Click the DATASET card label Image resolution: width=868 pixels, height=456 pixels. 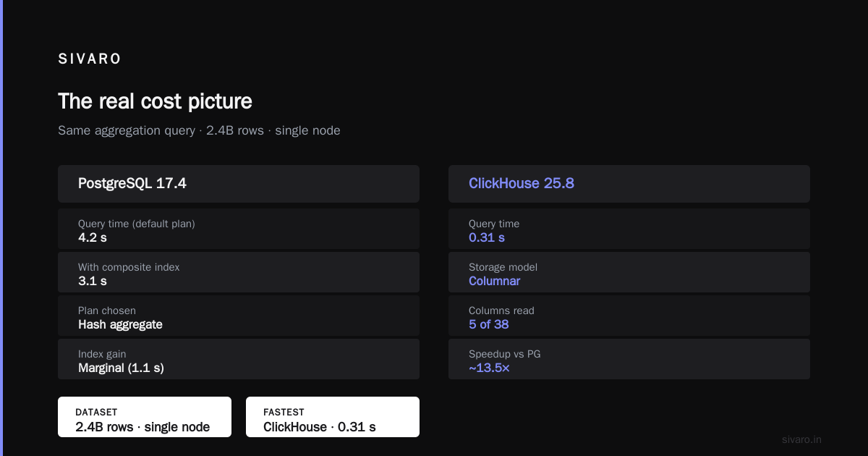pos(96,412)
